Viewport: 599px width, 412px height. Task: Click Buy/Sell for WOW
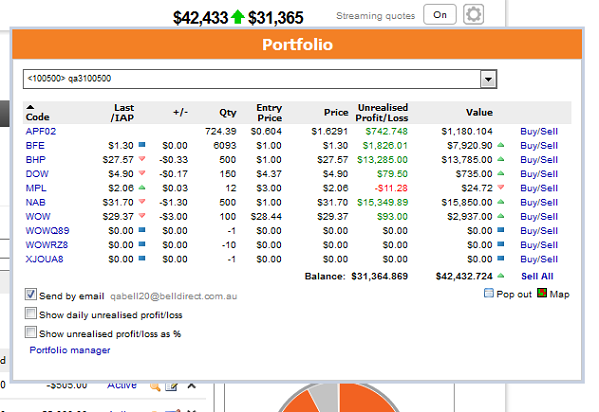point(539,216)
